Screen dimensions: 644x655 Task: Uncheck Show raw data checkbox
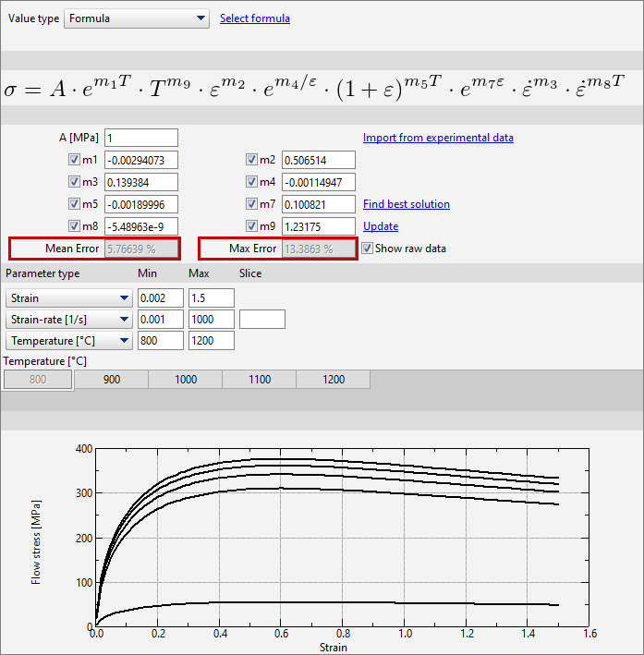(368, 249)
